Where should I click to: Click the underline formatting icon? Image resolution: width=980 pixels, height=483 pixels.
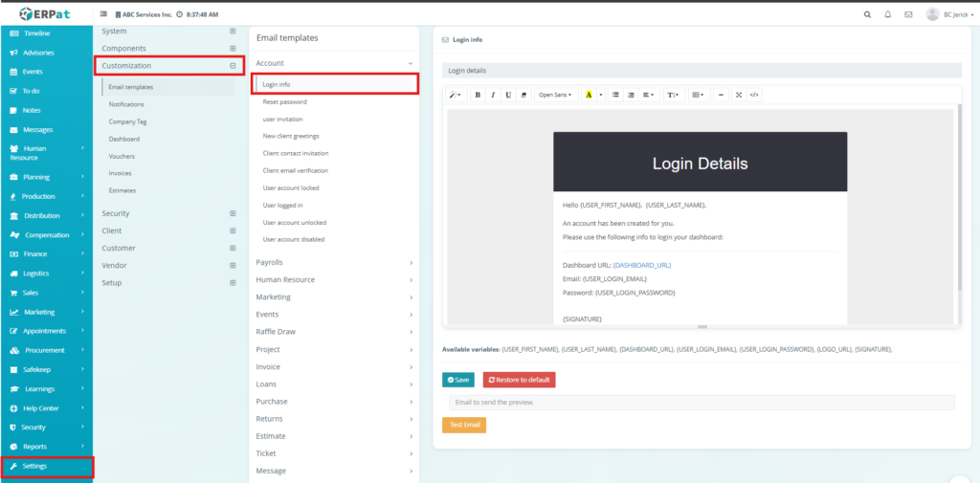click(x=508, y=95)
